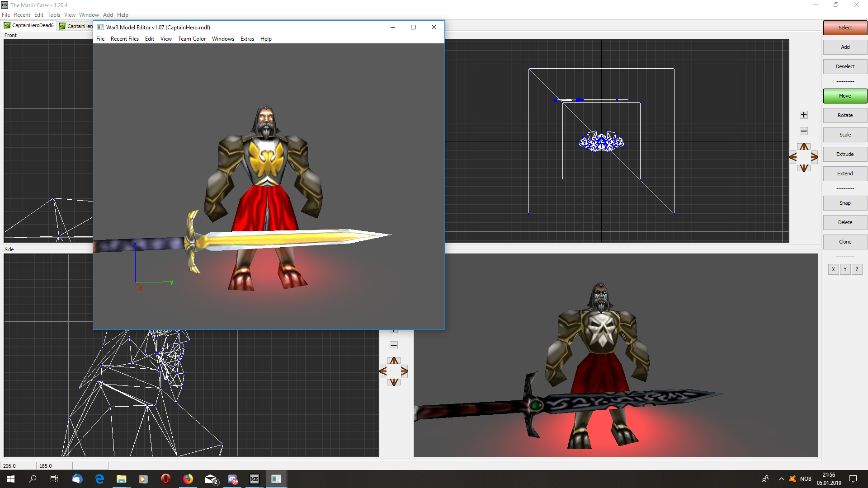Open Add menu in Matrix Eater
The height and width of the screenshot is (488, 868).
click(108, 15)
